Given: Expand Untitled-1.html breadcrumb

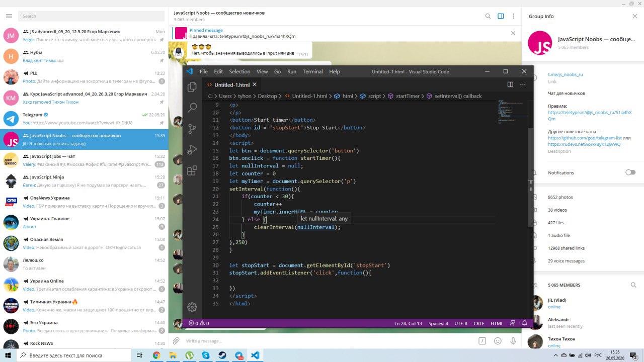Looking at the screenshot, I should [306, 96].
